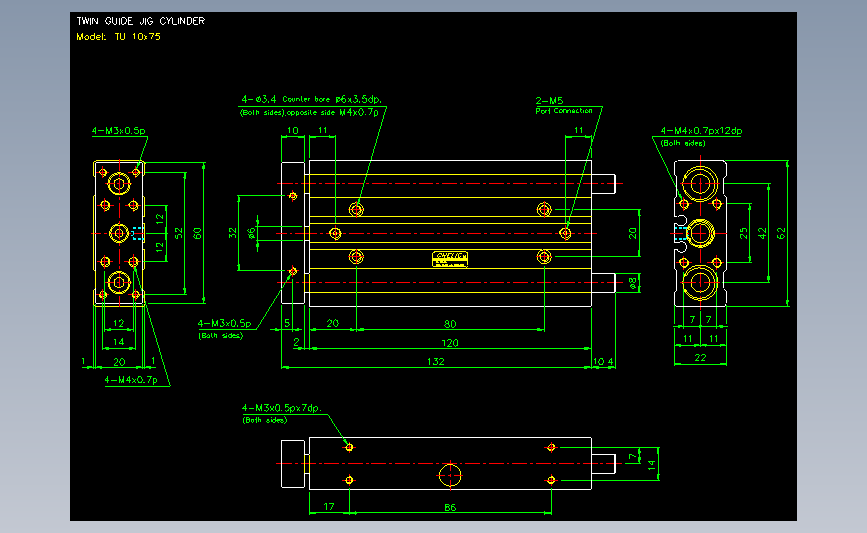Select the "60" height dimension on left view
Image resolution: width=867 pixels, height=533 pixels.
(197, 233)
